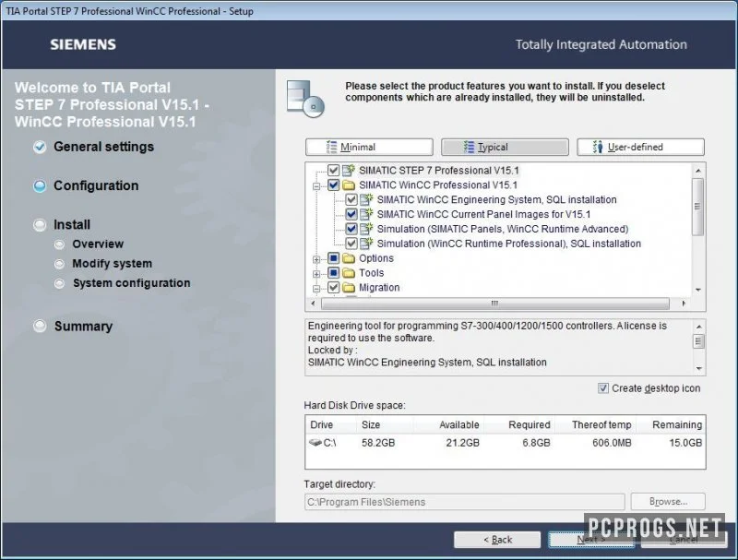Go to Summary step
Viewport: 738px width, 560px height.
point(83,326)
